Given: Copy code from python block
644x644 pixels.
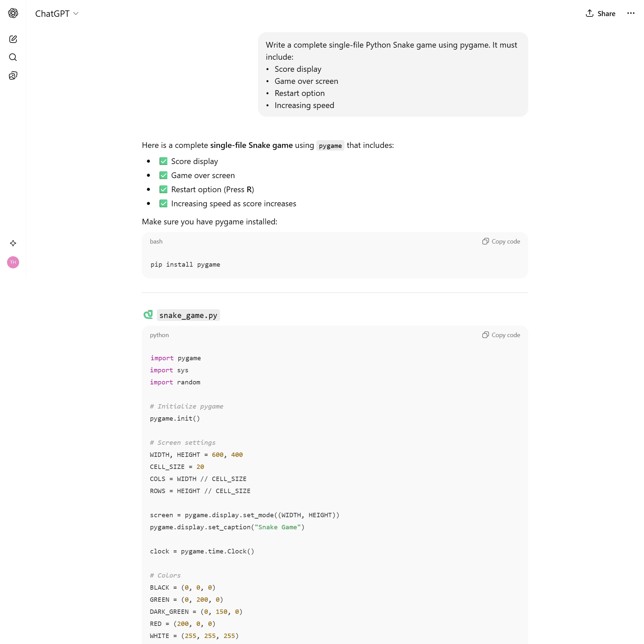Looking at the screenshot, I should tap(501, 335).
